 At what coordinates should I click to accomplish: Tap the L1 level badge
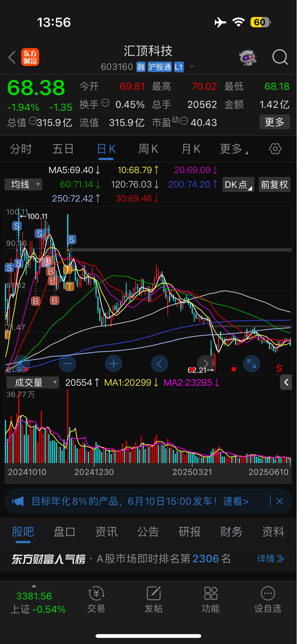(x=178, y=67)
